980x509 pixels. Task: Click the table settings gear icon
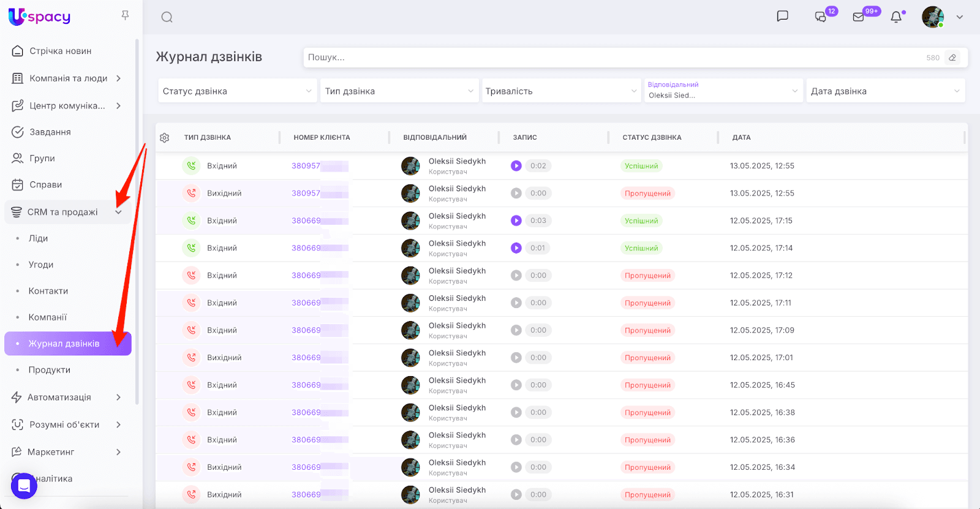click(x=164, y=138)
